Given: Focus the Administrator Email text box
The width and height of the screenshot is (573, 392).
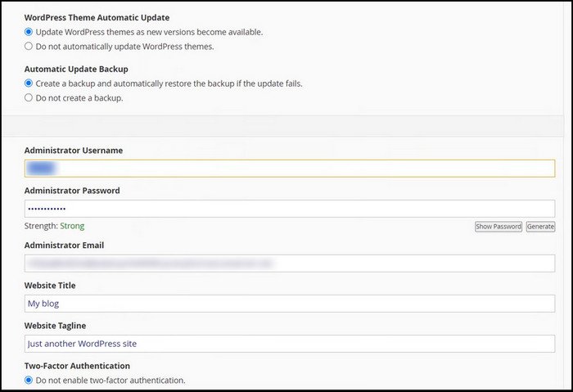Looking at the screenshot, I should click(x=290, y=264).
